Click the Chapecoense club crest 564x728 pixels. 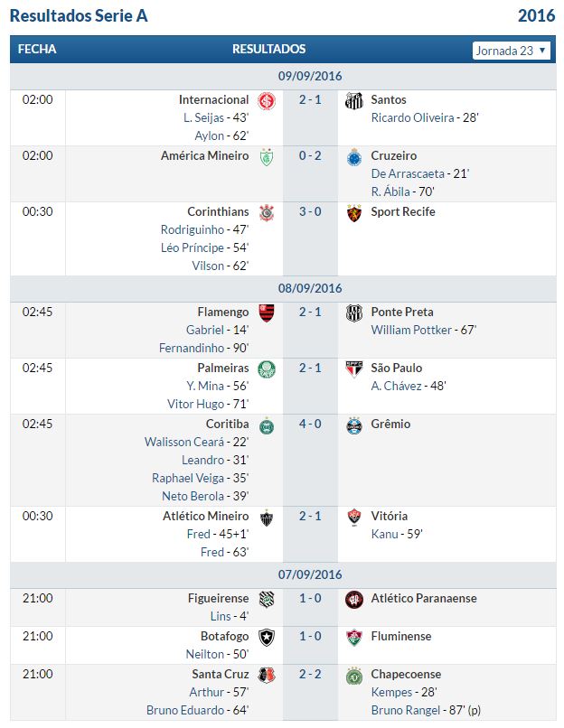354,676
